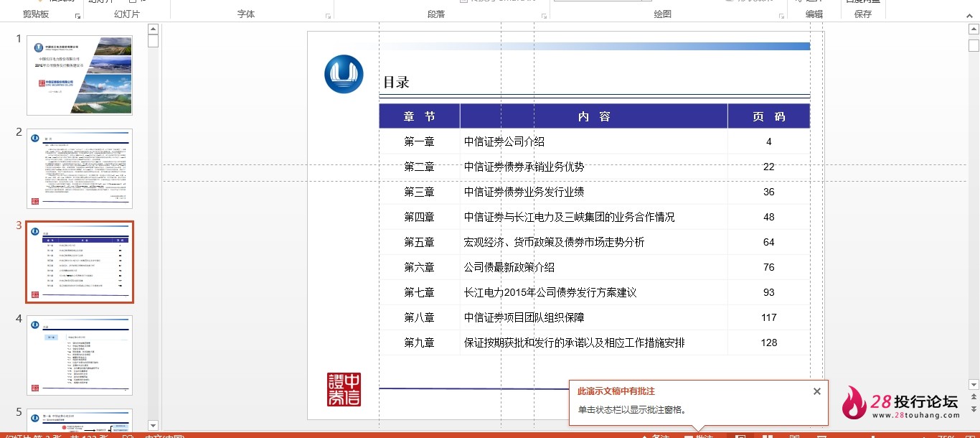980x438 pixels.
Task: Click page number 4 cell
Action: 769,141
